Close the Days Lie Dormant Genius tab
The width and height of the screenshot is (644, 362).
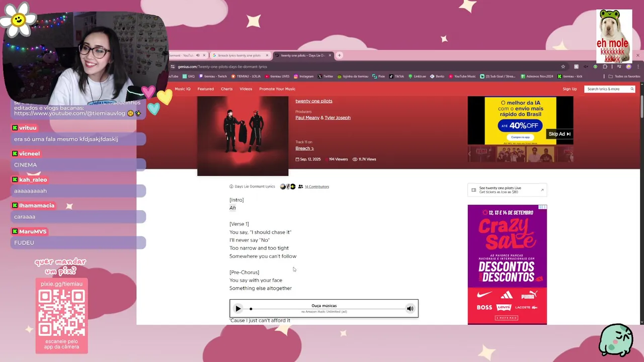330,55
